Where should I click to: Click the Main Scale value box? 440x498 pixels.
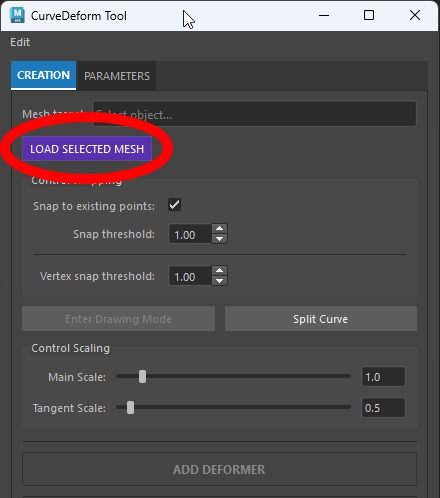[383, 377]
